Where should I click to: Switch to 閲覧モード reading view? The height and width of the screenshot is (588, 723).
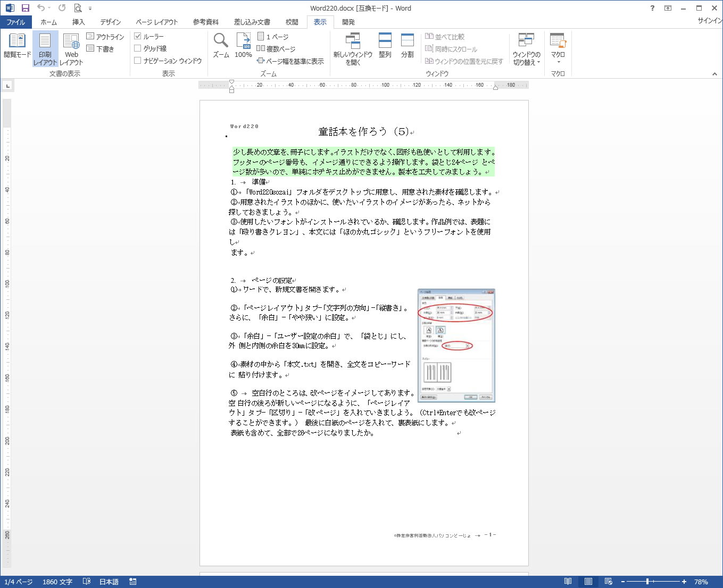(17, 46)
